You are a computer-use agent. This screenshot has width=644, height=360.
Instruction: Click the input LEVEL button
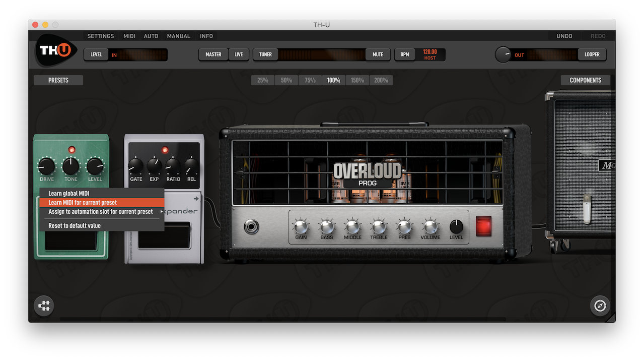pyautogui.click(x=96, y=54)
